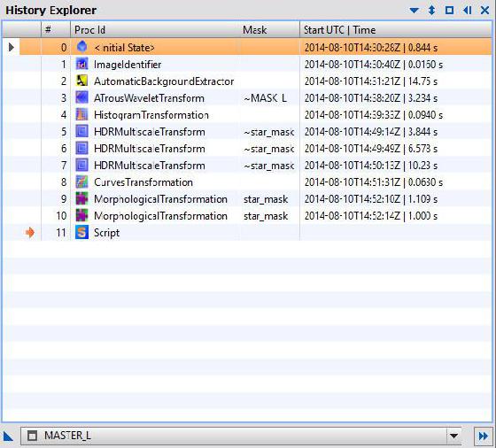Click the double-arrow button next to MASTER_L
This screenshot has width=496, height=448.
pyautogui.click(x=484, y=436)
